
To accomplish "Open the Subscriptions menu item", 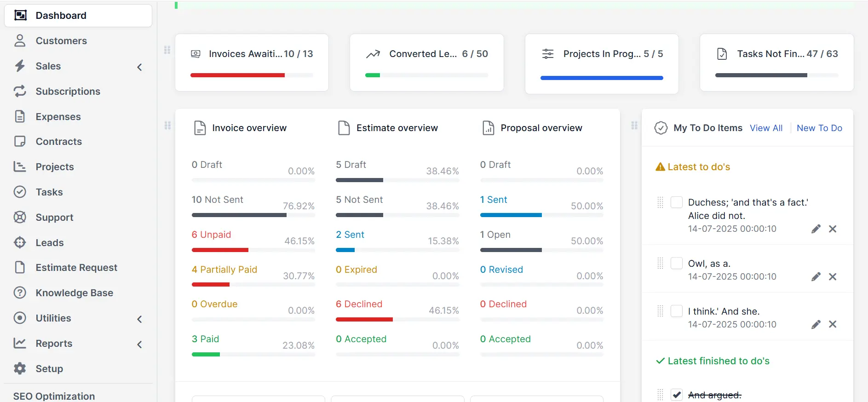I will [x=78, y=91].
